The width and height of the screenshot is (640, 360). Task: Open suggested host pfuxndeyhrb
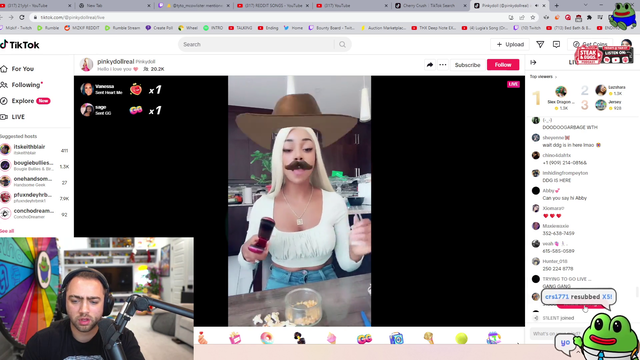(35, 198)
